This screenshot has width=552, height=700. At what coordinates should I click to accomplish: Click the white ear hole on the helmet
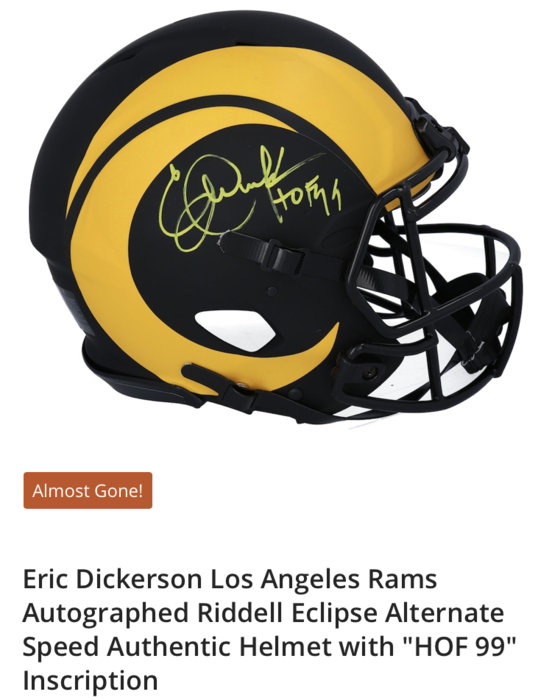click(x=235, y=330)
